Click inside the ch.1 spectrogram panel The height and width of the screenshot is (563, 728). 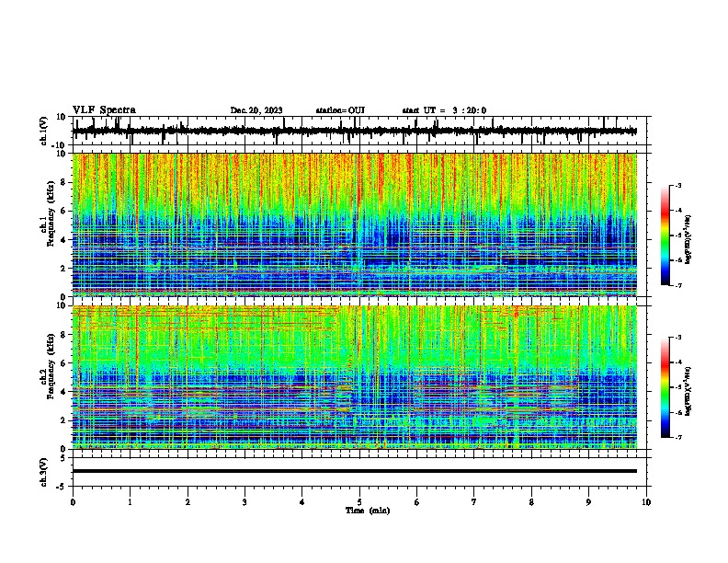pyautogui.click(x=355, y=224)
